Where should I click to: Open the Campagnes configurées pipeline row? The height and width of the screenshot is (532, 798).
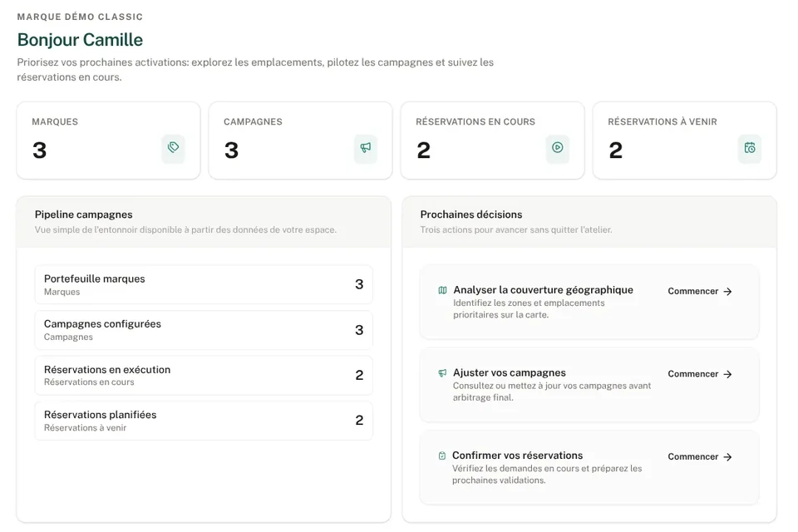click(x=204, y=330)
